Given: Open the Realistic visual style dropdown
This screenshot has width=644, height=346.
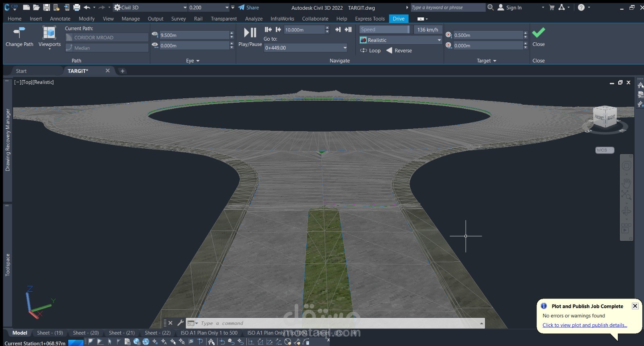Looking at the screenshot, I should [x=439, y=40].
